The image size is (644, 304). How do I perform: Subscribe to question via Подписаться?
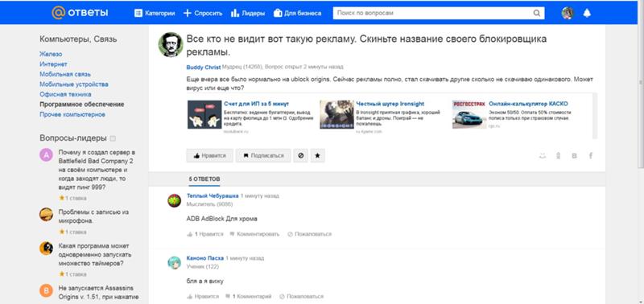click(263, 156)
